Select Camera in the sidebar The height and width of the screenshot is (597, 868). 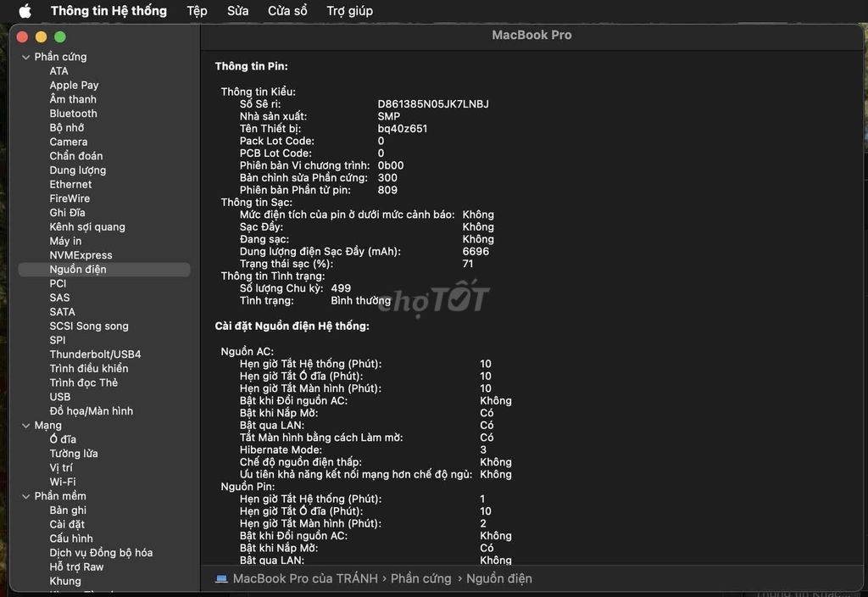(x=68, y=142)
